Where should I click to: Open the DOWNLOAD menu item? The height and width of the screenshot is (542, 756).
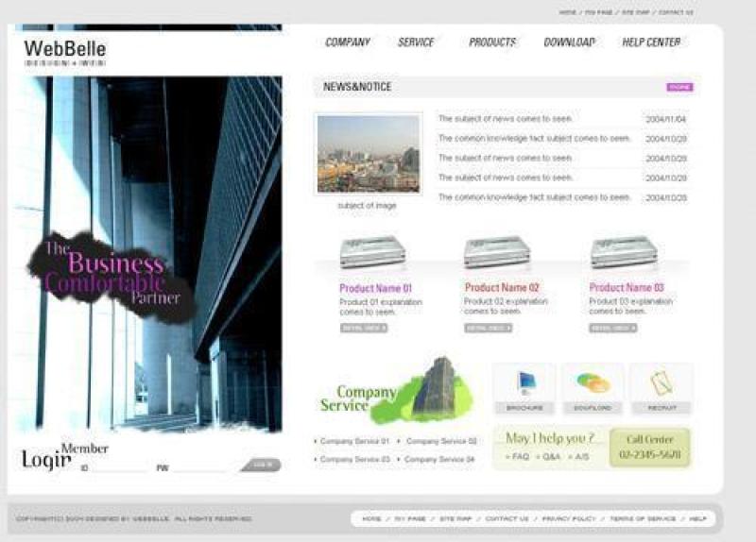coord(569,42)
